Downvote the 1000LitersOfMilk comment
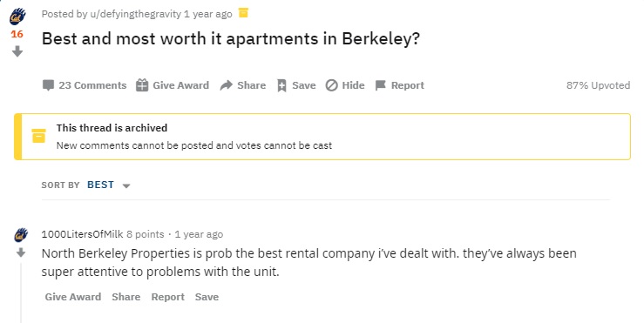The image size is (644, 323). [21, 252]
